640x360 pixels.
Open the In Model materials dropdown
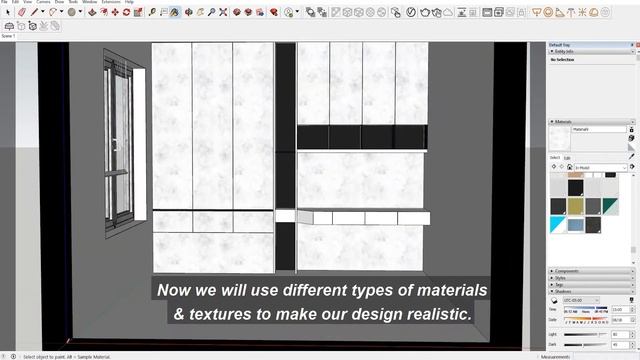click(x=600, y=168)
